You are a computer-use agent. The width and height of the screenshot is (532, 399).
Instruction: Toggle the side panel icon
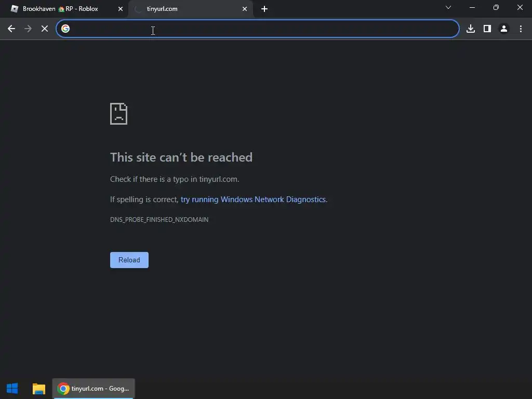tap(487, 29)
